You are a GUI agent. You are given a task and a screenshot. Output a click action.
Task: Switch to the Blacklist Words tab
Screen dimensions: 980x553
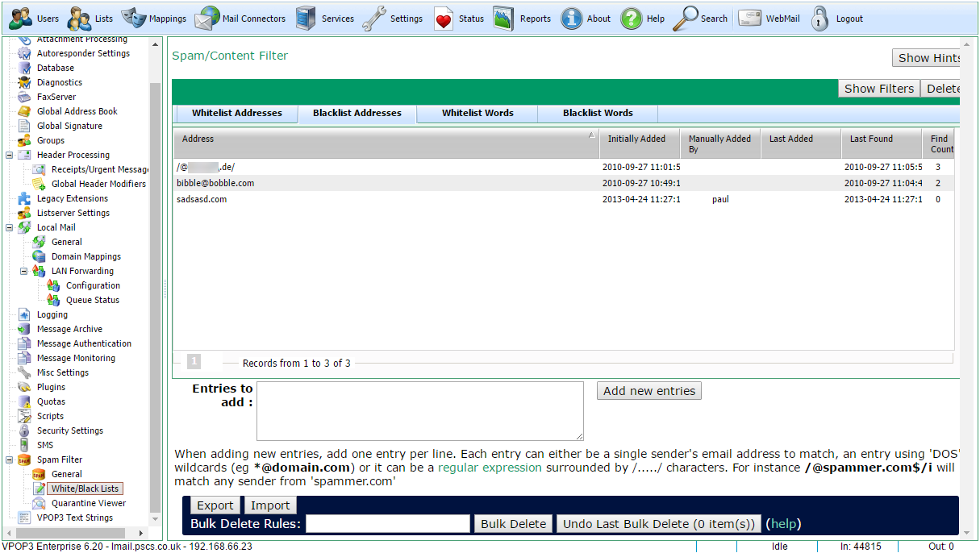pyautogui.click(x=598, y=113)
